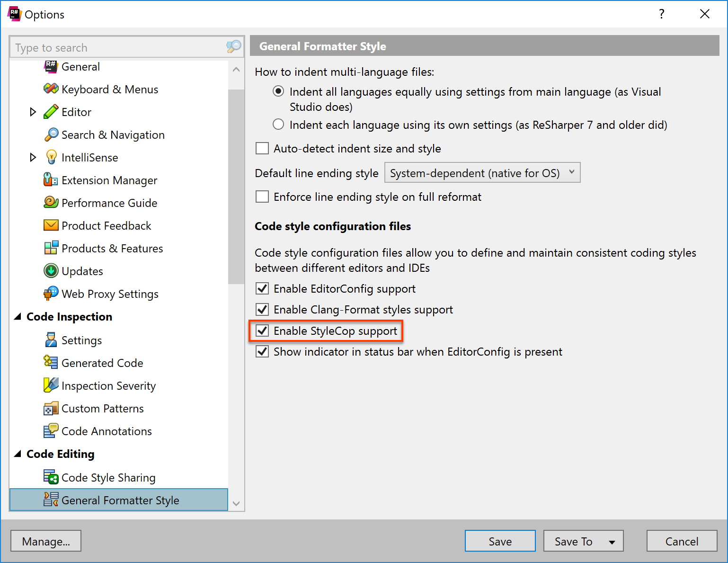Check enforce line ending style on full reformat
This screenshot has width=728, height=563.
click(262, 197)
